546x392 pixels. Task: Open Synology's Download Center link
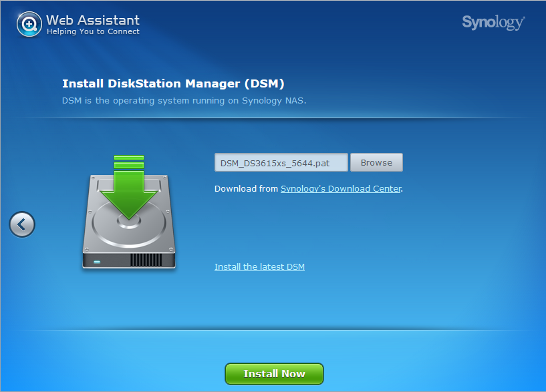click(341, 188)
